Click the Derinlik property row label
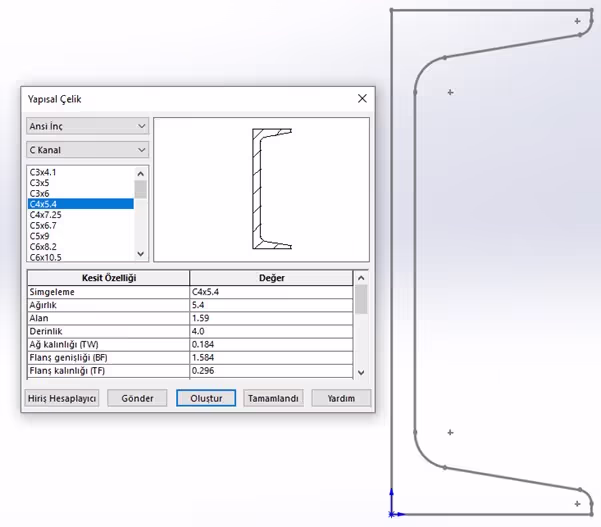601x527 pixels. pos(108,331)
